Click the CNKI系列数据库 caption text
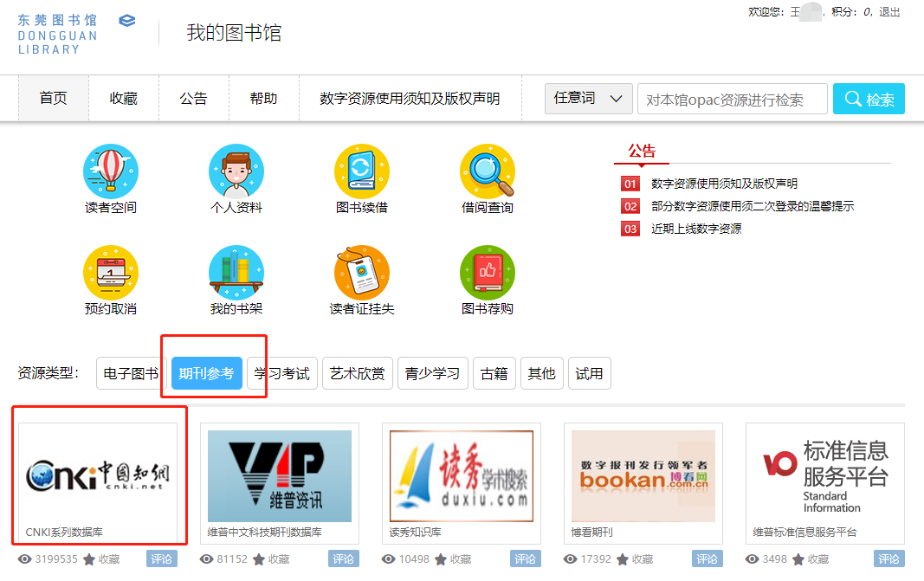The image size is (924, 581). click(64, 533)
